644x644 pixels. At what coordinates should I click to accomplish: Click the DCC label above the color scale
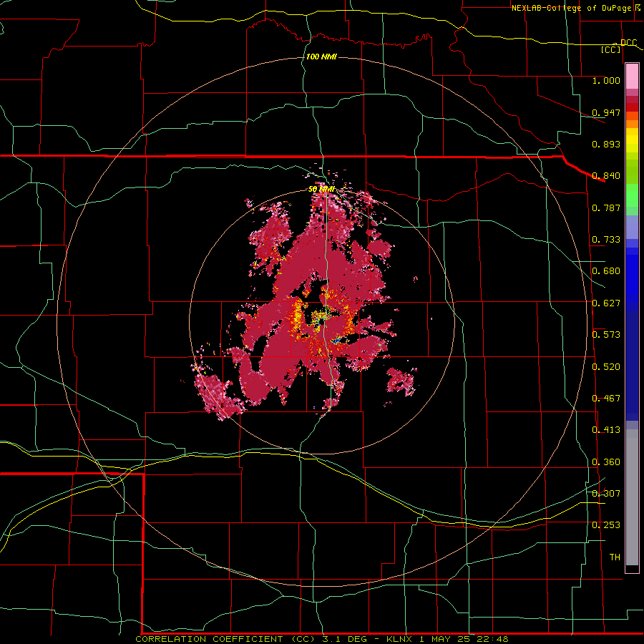629,42
